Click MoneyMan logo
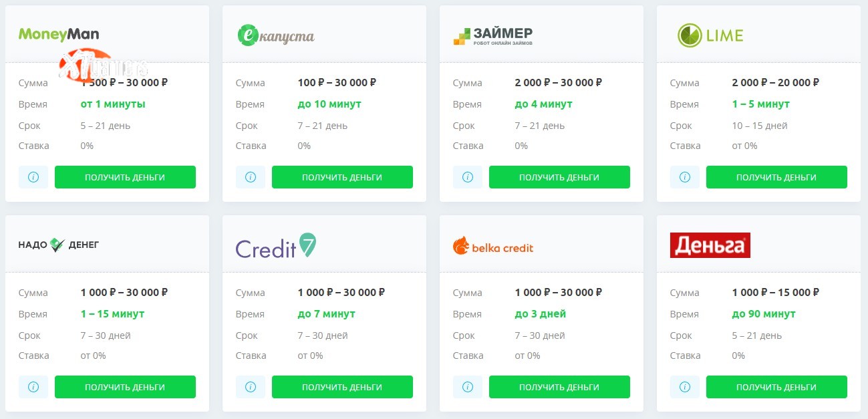Image resolution: width=868 pixels, height=419 pixels. tap(59, 34)
